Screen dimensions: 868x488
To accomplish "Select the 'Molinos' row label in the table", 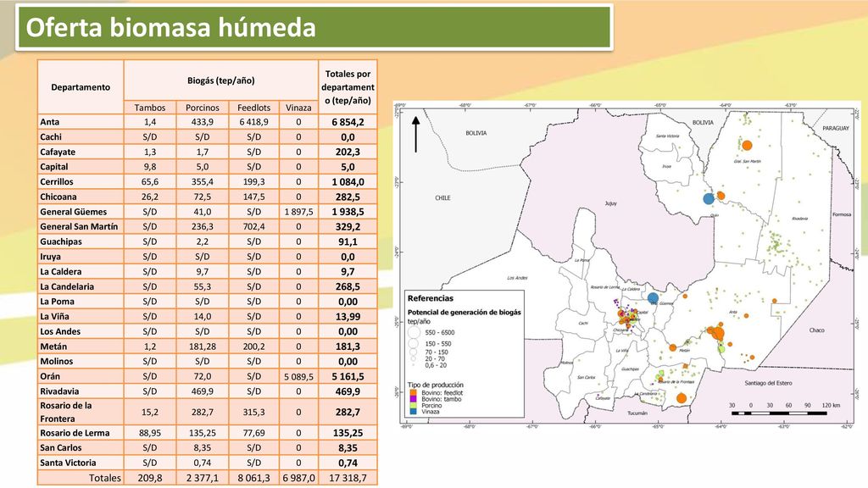I will [57, 361].
